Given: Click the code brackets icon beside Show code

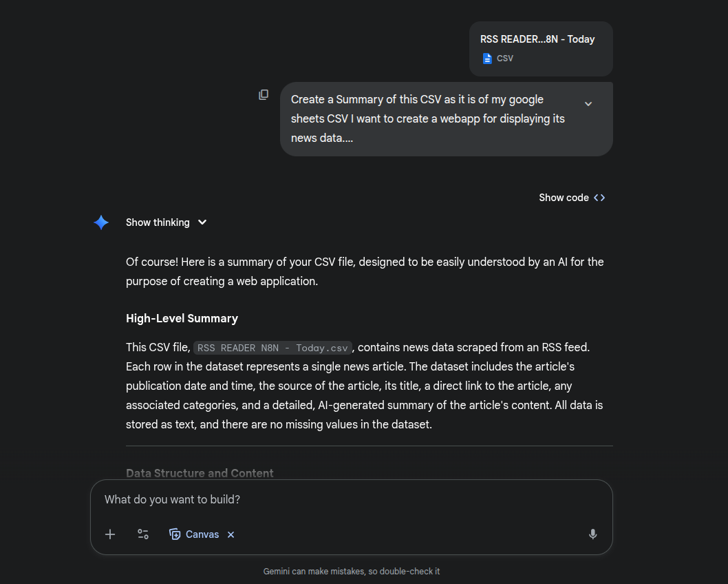Looking at the screenshot, I should [599, 198].
